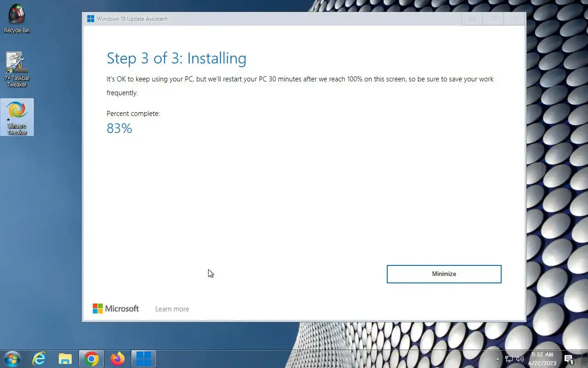Image resolution: width=588 pixels, height=368 pixels.
Task: Select the Winaero Tweaker desktop icon
Action: click(17, 117)
